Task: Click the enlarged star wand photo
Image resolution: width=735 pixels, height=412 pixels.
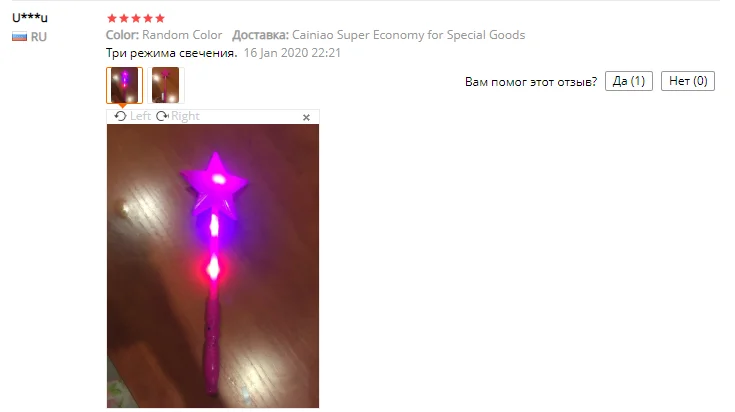Action: [x=213, y=266]
